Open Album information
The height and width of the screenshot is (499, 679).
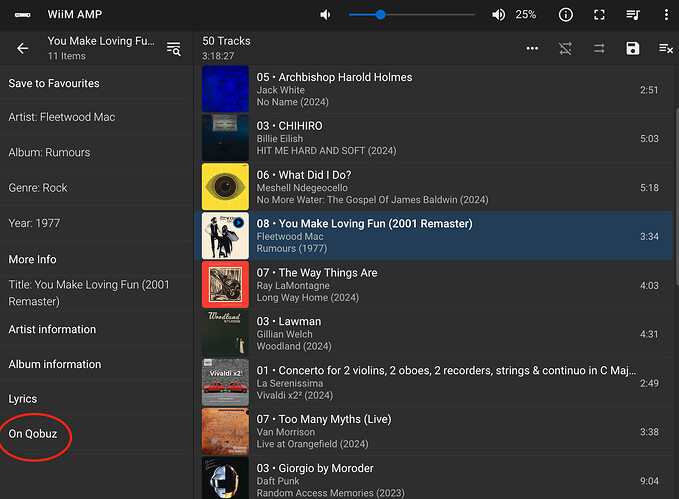[96, 364]
